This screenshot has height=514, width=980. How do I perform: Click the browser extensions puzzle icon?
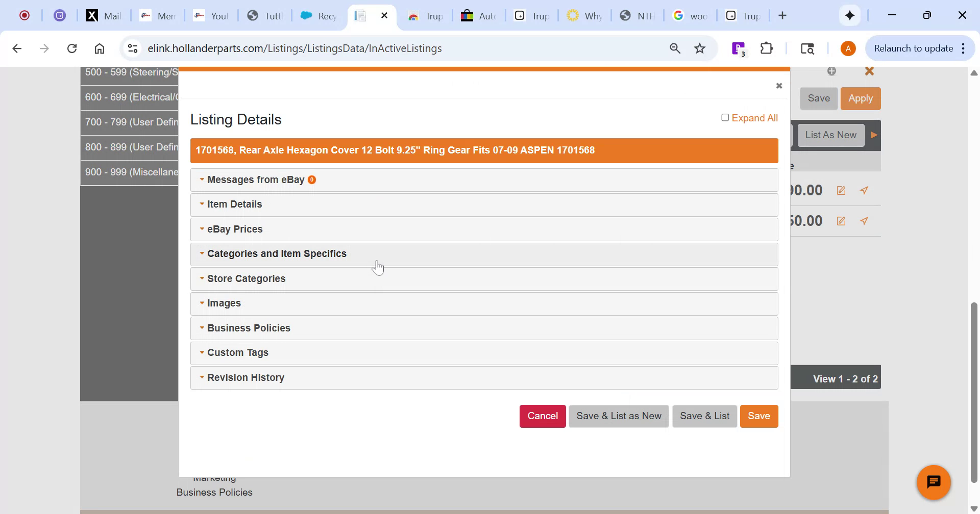click(767, 48)
